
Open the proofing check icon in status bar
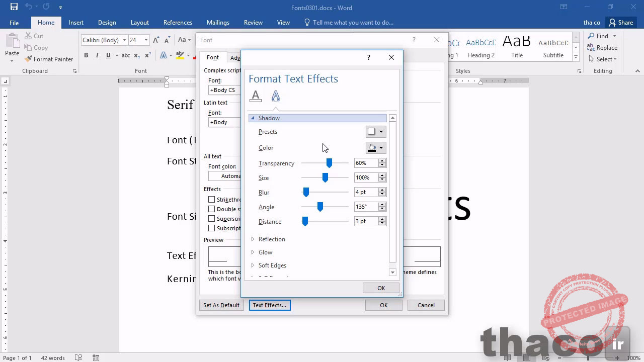[78, 357]
